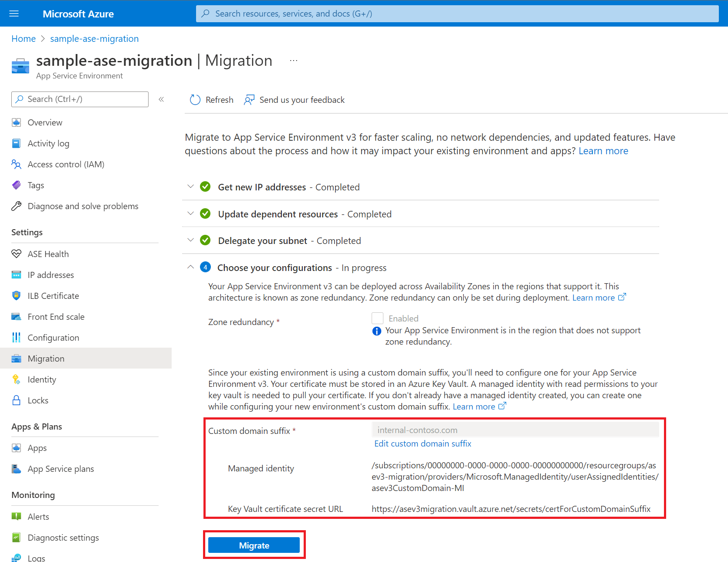Click the ILB Certificate shield icon

point(17,296)
